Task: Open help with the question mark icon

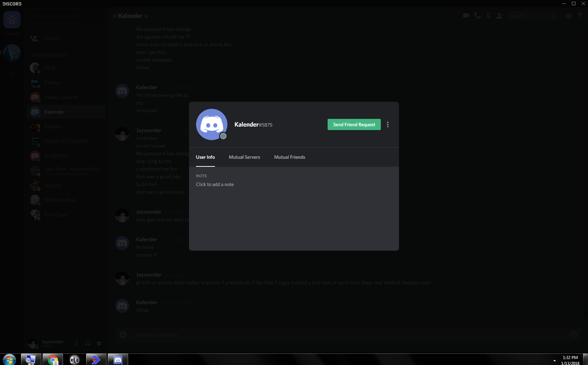Action: coord(580,16)
